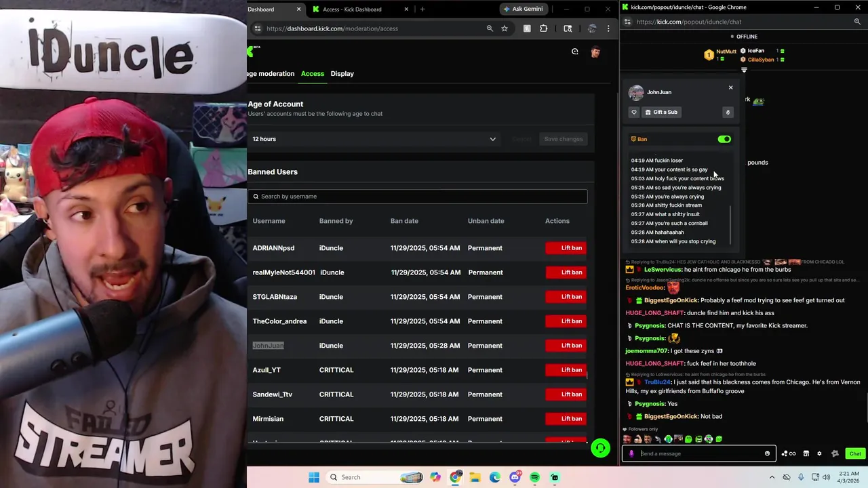Screen dimensions: 868x488
Task: Click the site information icon beside dashboard URL
Action: coord(257,28)
